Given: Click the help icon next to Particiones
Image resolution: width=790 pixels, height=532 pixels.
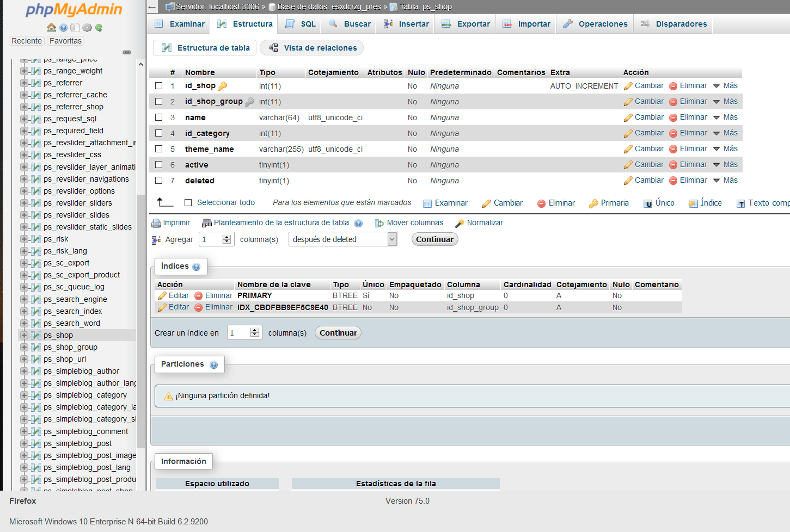Looking at the screenshot, I should [x=213, y=364].
